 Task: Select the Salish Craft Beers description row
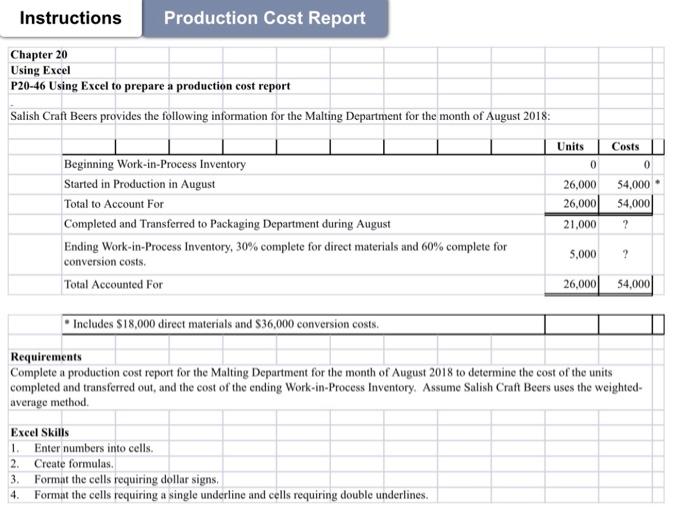click(x=280, y=116)
